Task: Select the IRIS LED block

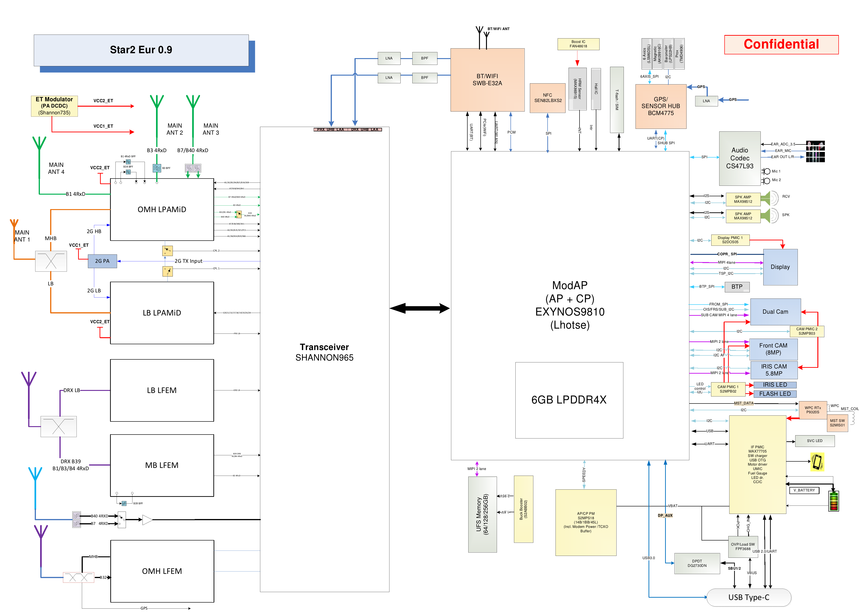Action: point(775,385)
